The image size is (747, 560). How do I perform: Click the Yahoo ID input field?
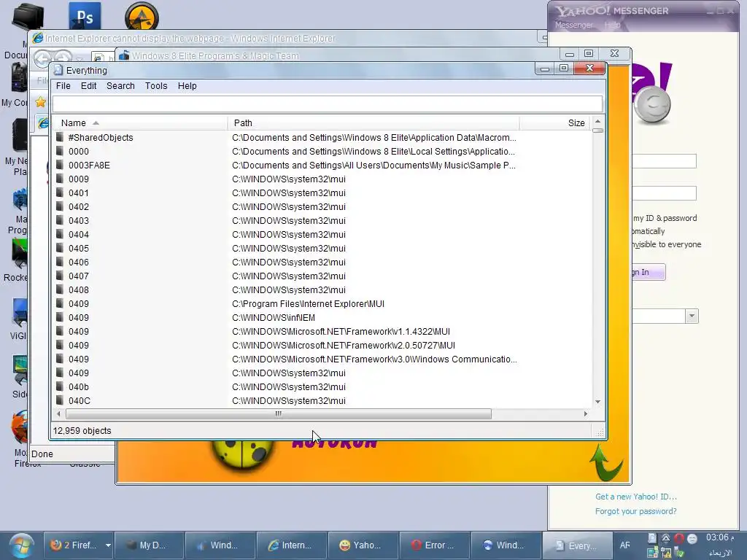point(664,161)
